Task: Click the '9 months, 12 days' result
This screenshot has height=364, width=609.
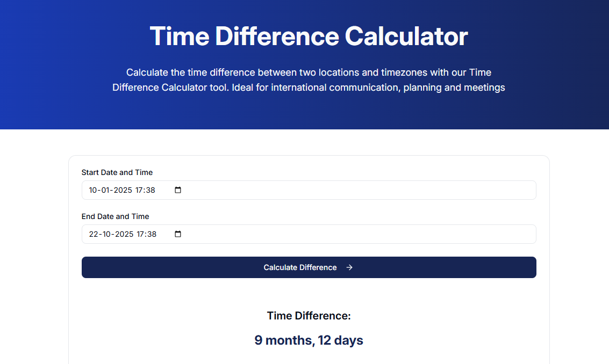Action: pos(309,340)
